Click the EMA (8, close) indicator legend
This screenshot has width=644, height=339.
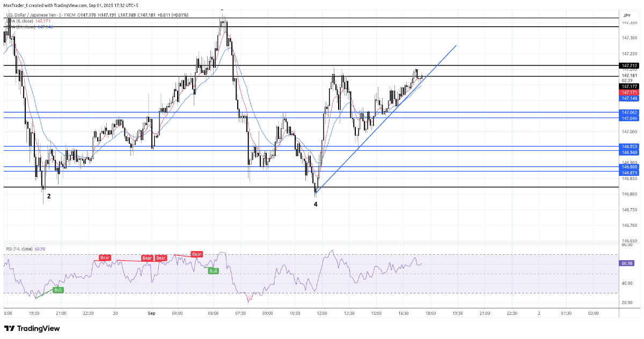(x=20, y=21)
